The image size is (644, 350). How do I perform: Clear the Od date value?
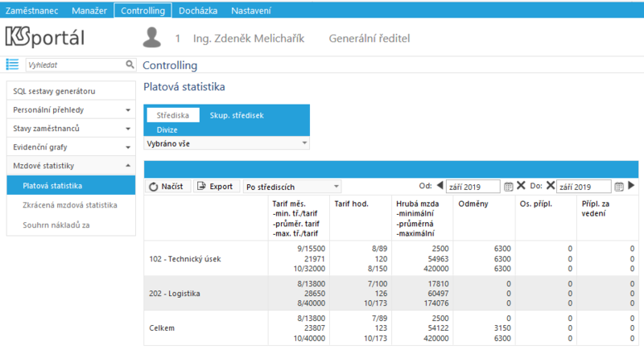coord(521,186)
